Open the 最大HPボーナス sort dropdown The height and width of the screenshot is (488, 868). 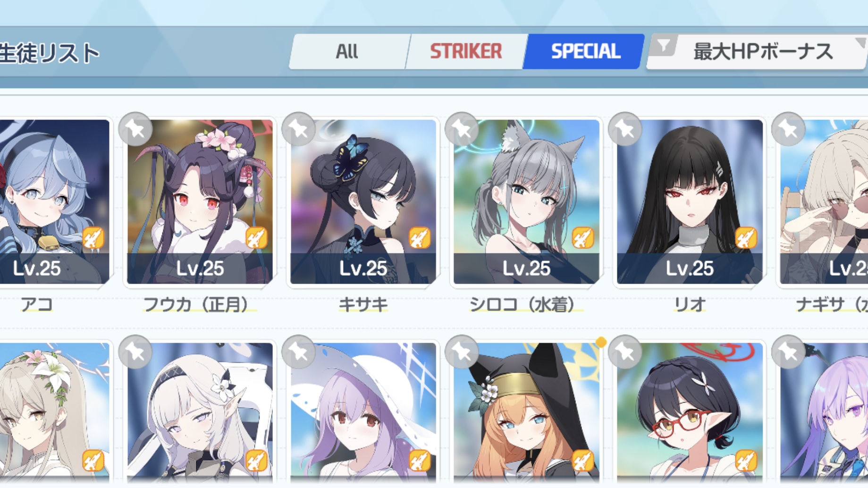tap(763, 52)
